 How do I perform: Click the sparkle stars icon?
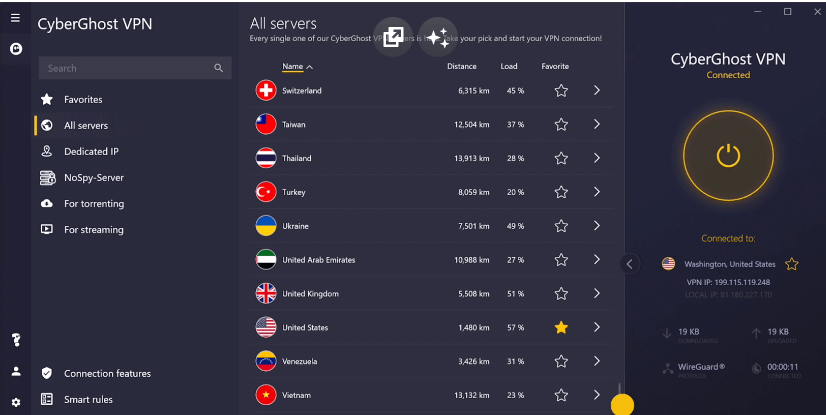coord(437,38)
